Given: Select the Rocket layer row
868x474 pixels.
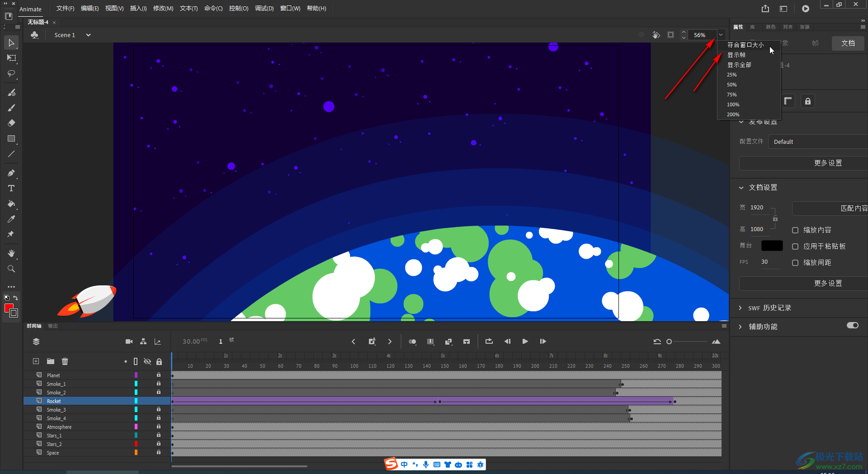Looking at the screenshot, I should pyautogui.click(x=97, y=401).
